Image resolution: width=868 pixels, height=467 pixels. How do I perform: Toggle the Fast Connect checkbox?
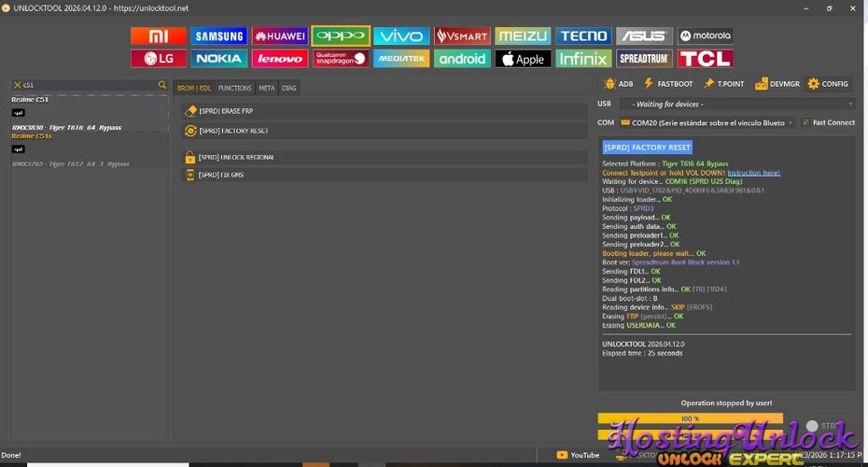pyautogui.click(x=805, y=122)
